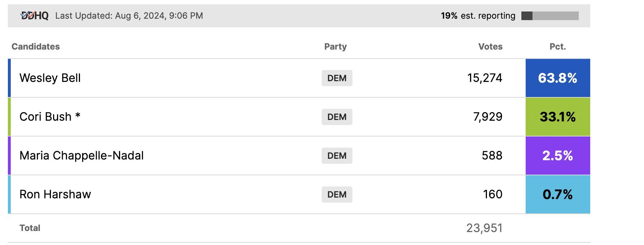644x245 pixels.
Task: Click the Candidates column header
Action: click(x=35, y=46)
